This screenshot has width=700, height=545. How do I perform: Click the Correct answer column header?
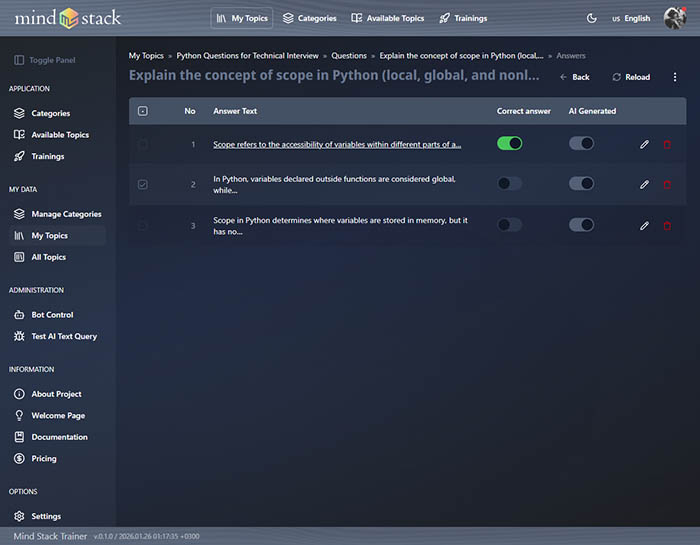click(524, 111)
